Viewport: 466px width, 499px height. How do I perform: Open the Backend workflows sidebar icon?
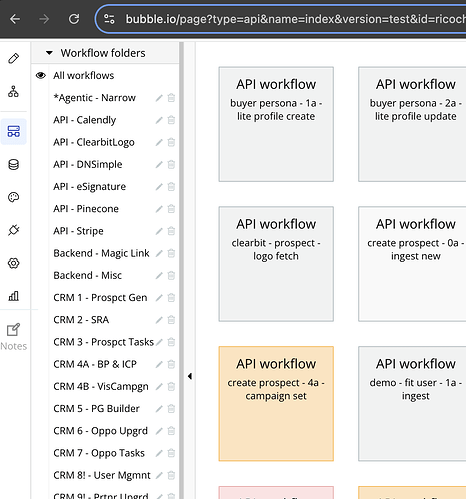pos(14,131)
